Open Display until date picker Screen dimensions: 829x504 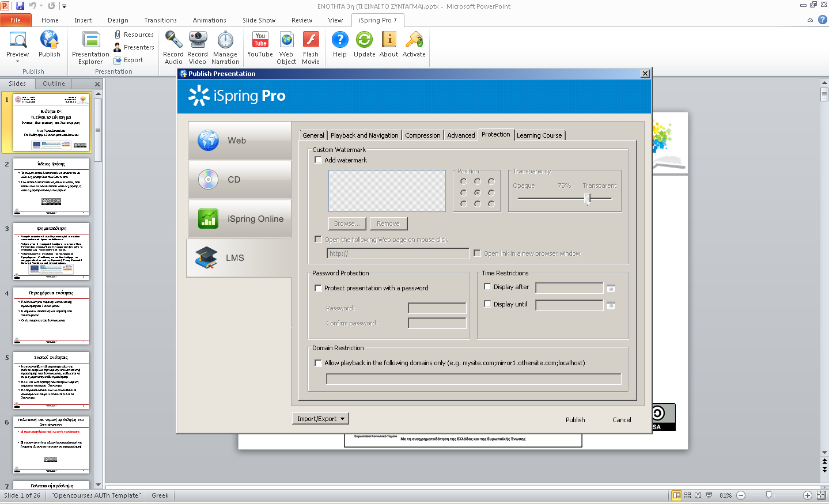611,305
